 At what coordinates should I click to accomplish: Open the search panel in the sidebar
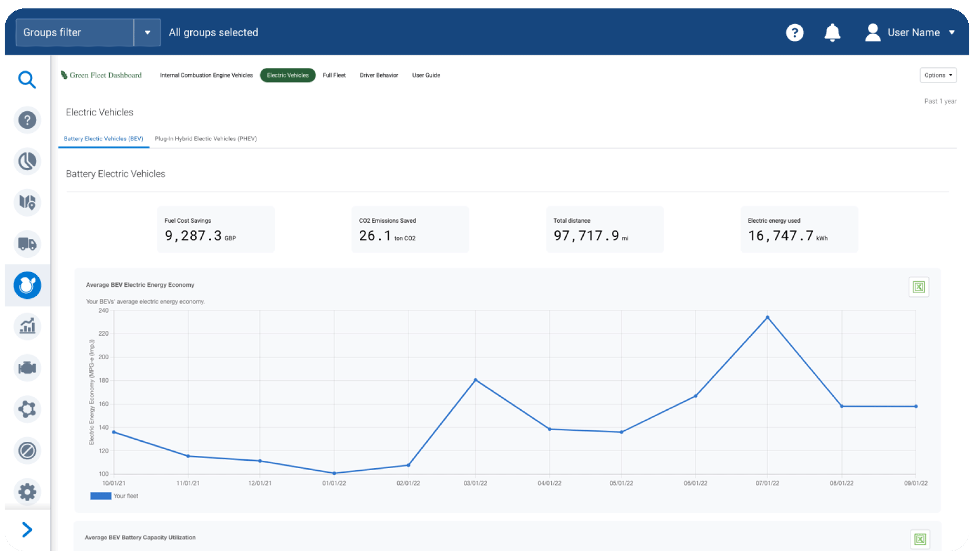click(x=27, y=80)
